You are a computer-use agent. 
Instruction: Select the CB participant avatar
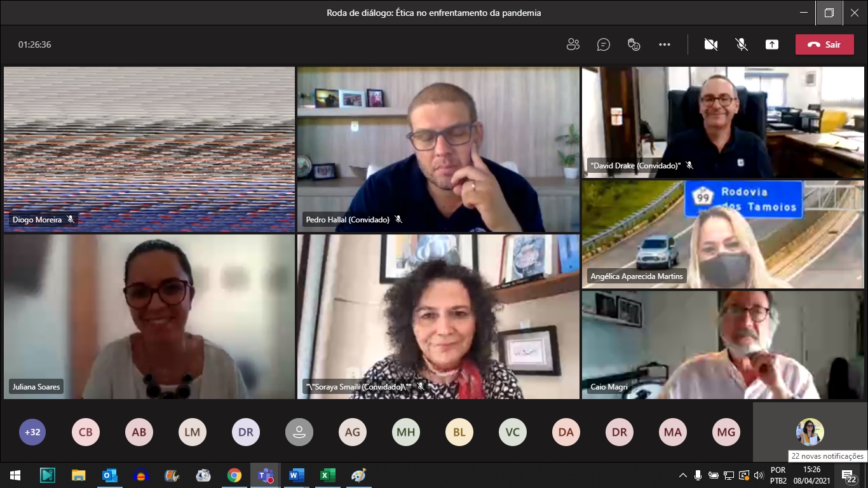[x=86, y=432]
